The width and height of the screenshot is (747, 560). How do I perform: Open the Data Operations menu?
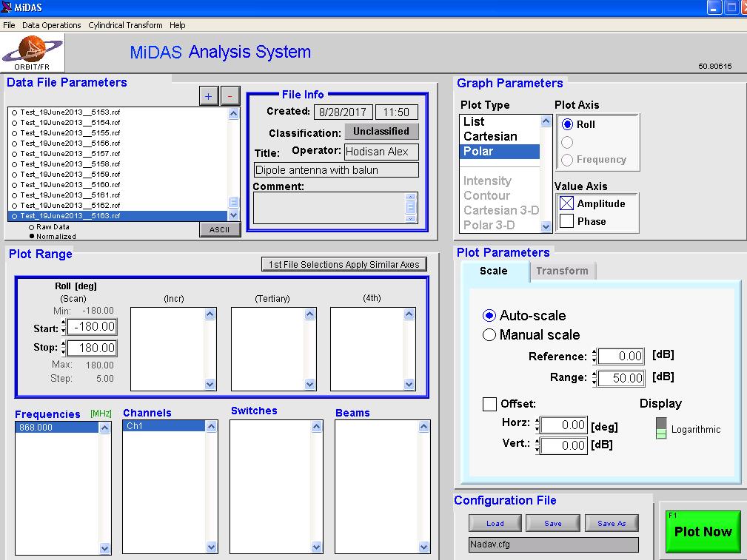(51, 25)
